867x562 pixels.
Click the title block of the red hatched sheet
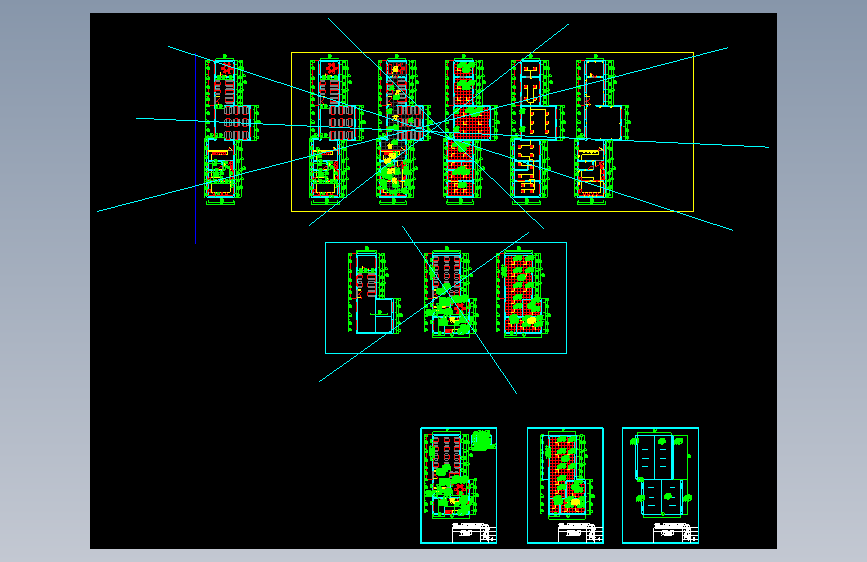tap(580, 533)
